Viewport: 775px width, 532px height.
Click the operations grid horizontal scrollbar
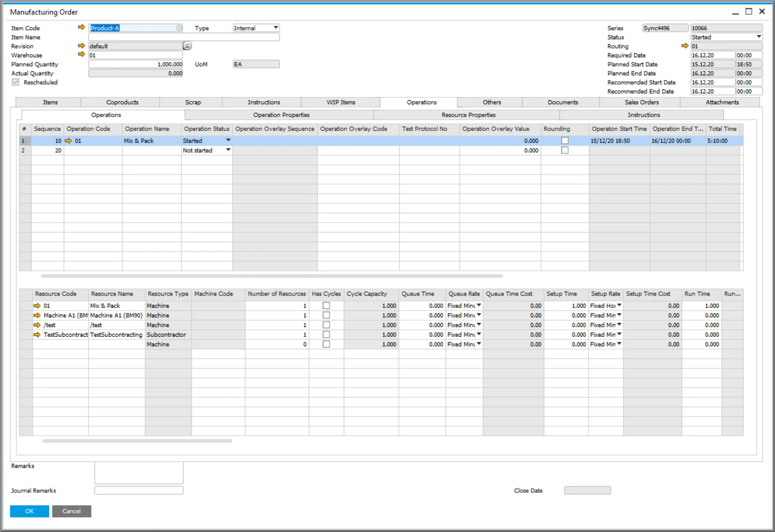272,276
